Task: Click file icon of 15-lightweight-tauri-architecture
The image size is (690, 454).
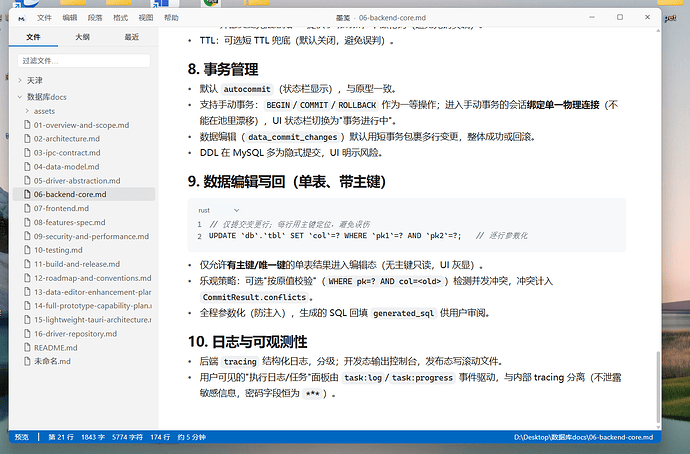Action: click(x=27, y=319)
